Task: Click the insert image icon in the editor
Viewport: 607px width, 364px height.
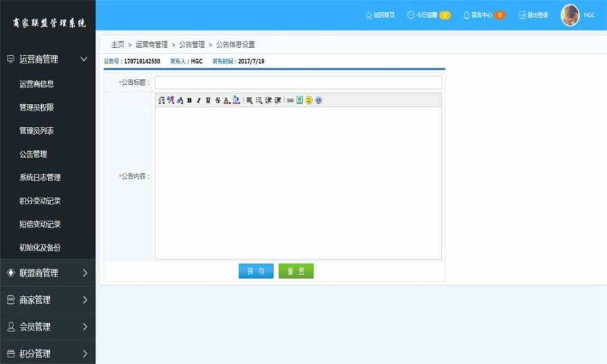Action: point(299,100)
